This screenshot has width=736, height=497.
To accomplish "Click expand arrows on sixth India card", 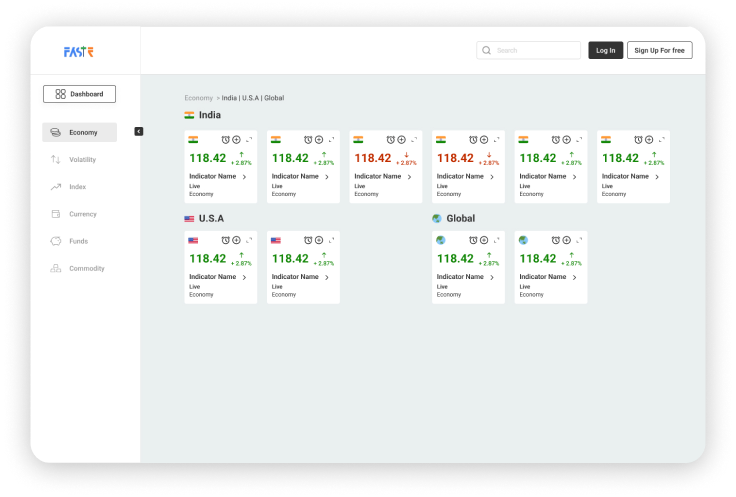I will [x=662, y=140].
